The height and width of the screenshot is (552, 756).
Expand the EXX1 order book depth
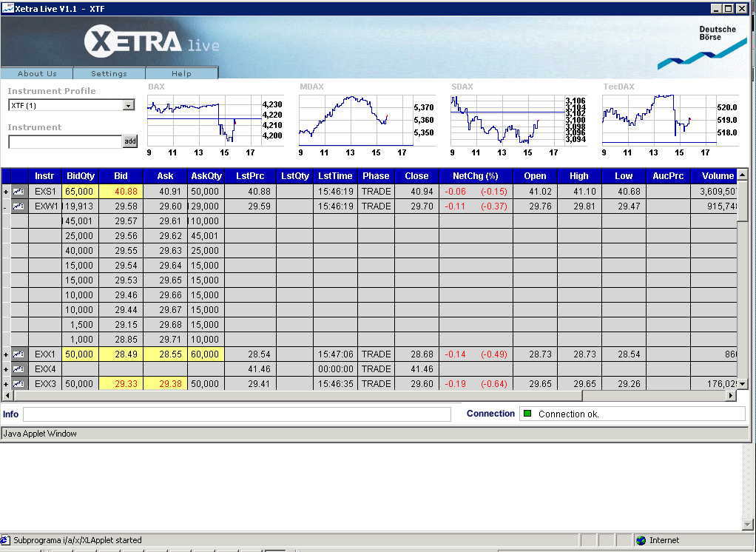pos(6,355)
